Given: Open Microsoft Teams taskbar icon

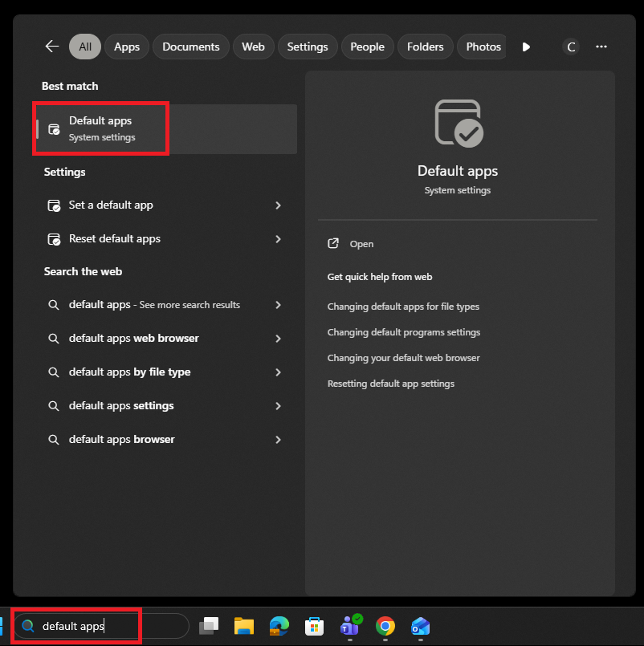Looking at the screenshot, I should coord(350,626).
